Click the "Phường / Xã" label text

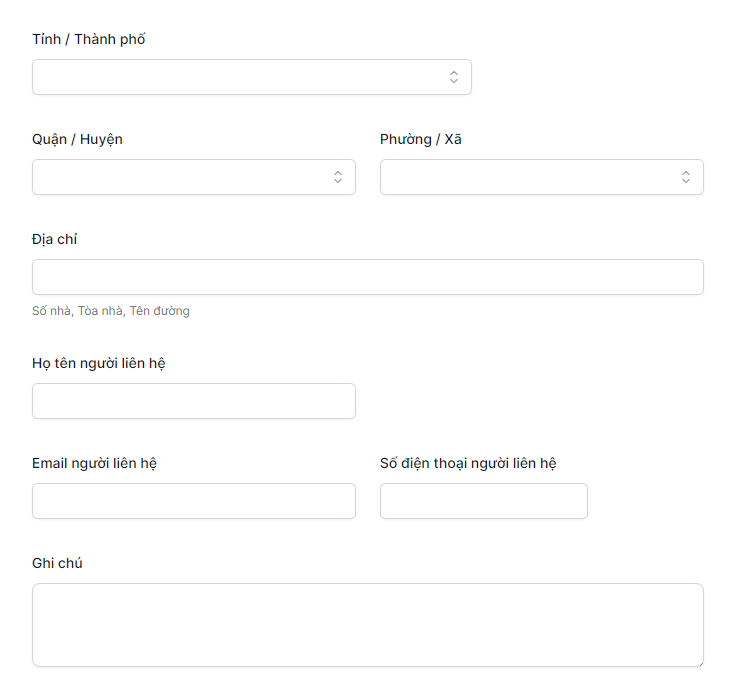click(421, 139)
